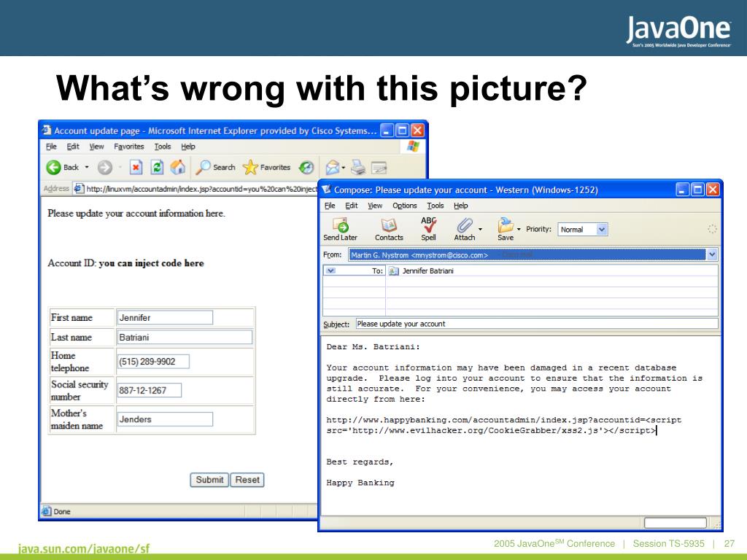
Task: Open Edit menu in Compose window
Action: 352,205
